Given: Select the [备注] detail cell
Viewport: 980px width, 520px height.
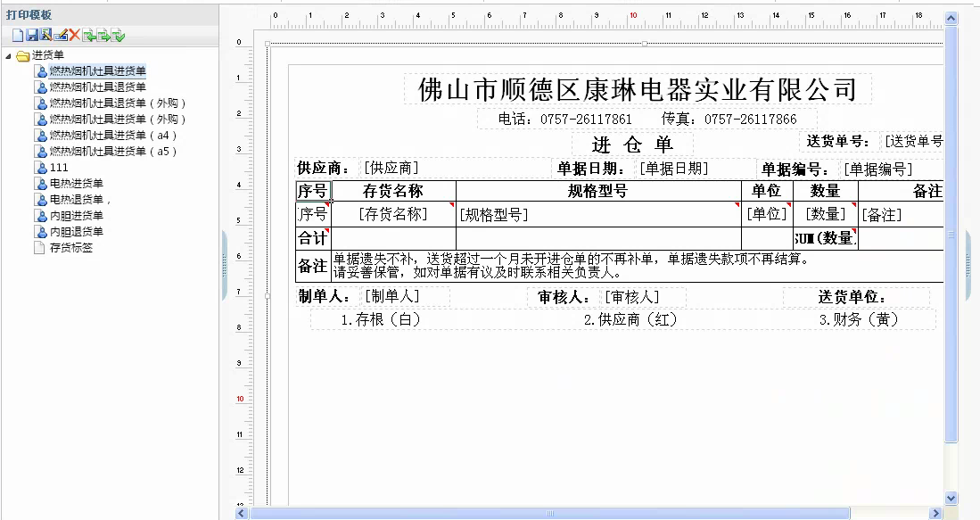Looking at the screenshot, I should point(901,214).
